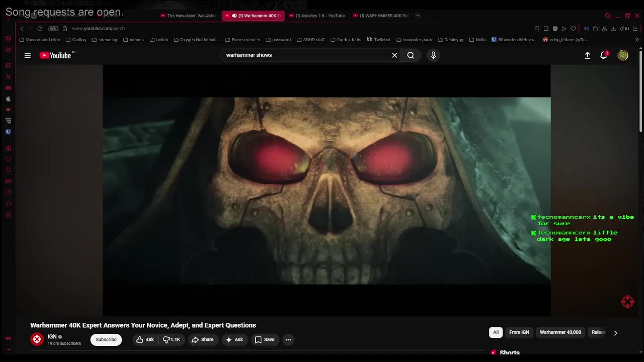
Task: Start voice search with the microphone
Action: pyautogui.click(x=433, y=55)
